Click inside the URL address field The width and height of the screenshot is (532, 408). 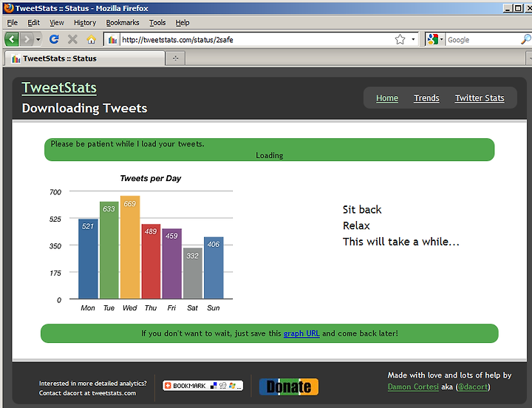tap(256, 40)
